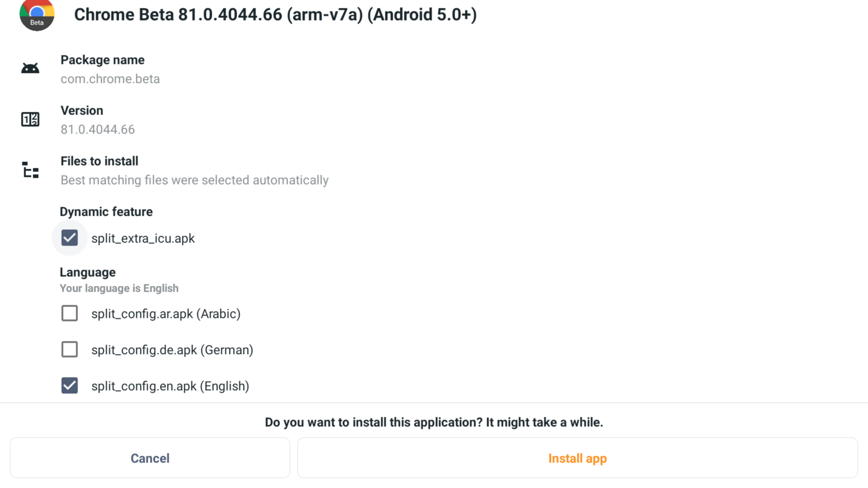Disable the English split_config.en.apk checkbox

pos(70,385)
